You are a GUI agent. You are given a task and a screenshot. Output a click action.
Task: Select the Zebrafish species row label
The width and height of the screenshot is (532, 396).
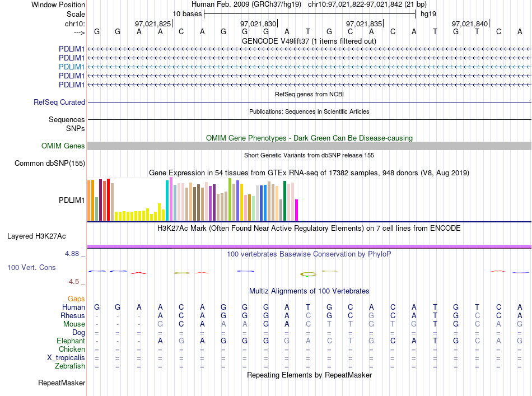click(x=70, y=366)
